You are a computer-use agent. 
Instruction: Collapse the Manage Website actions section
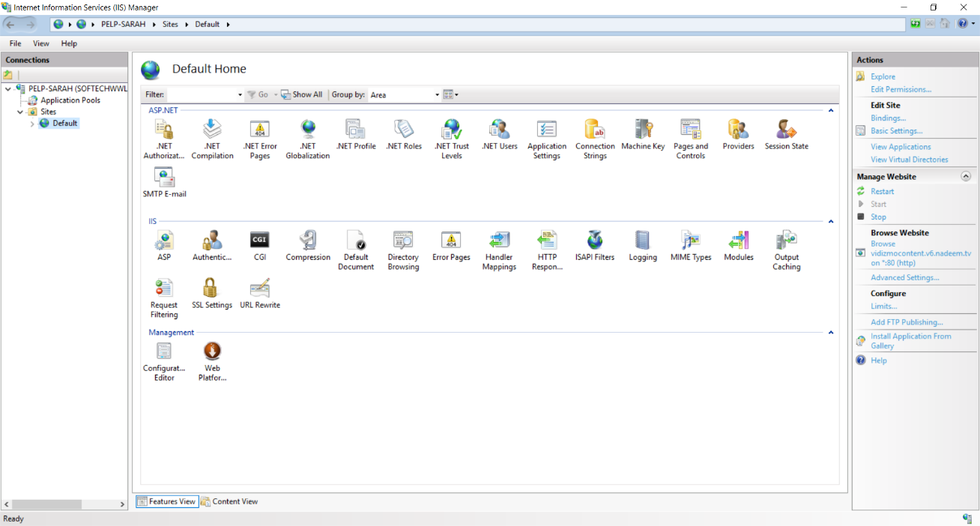[966, 177]
